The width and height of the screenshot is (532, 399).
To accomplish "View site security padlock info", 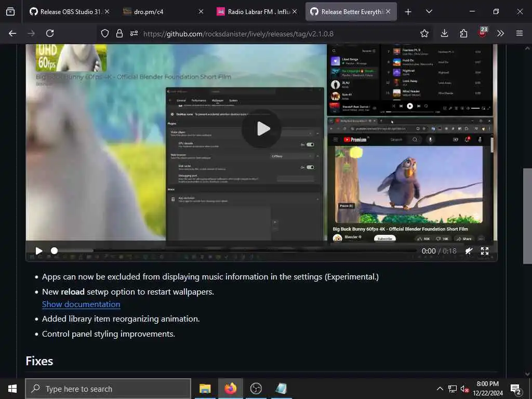I will (x=119, y=33).
